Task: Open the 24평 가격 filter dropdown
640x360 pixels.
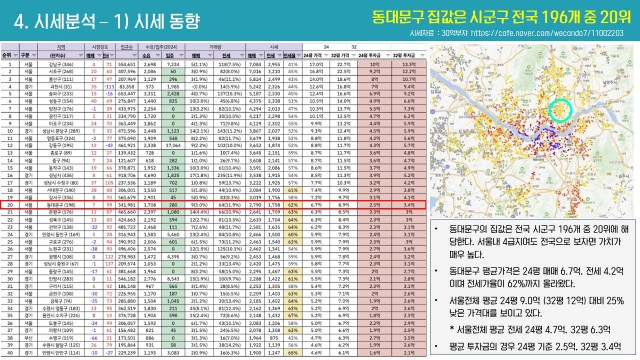Action: click(x=327, y=55)
